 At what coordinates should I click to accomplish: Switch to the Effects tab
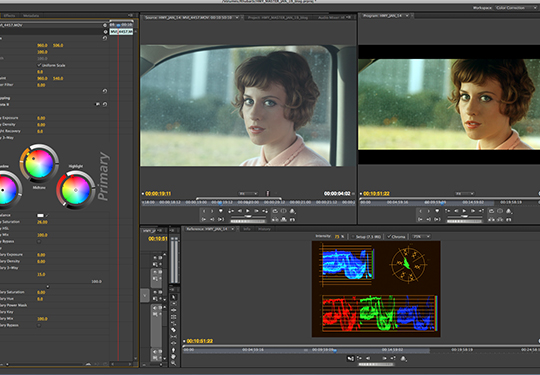click(9, 15)
